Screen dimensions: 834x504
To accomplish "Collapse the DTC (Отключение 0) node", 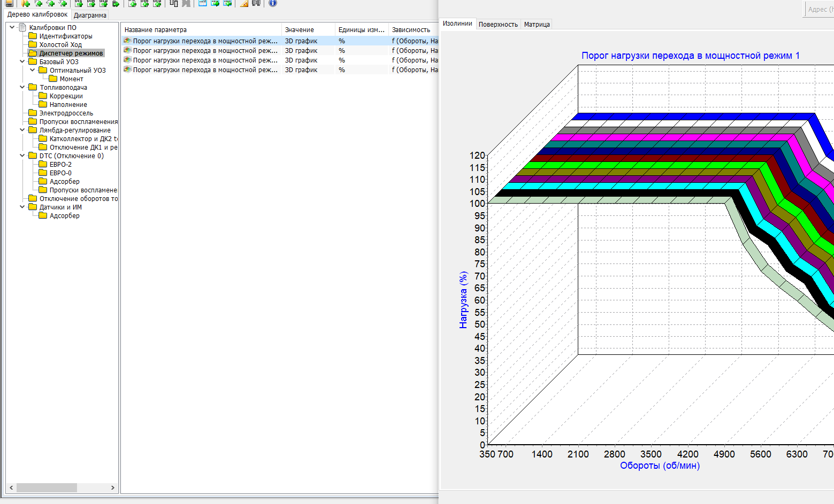I will point(22,156).
